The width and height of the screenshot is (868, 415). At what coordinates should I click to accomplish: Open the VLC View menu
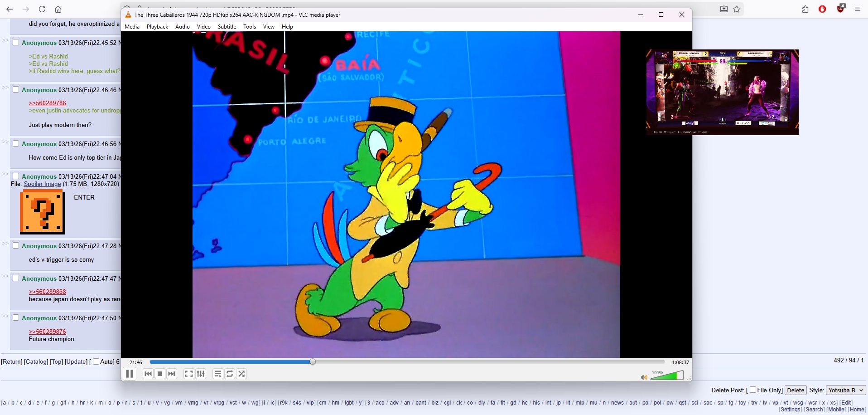(269, 27)
